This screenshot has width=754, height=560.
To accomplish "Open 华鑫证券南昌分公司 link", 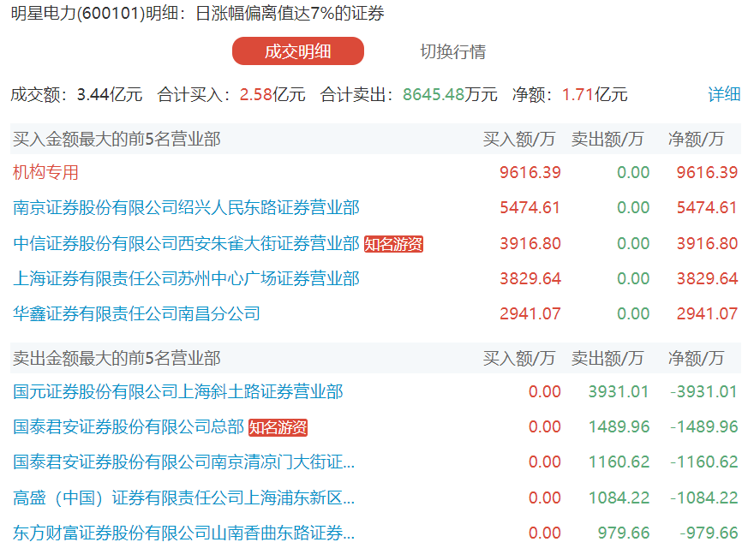I will click(x=136, y=314).
